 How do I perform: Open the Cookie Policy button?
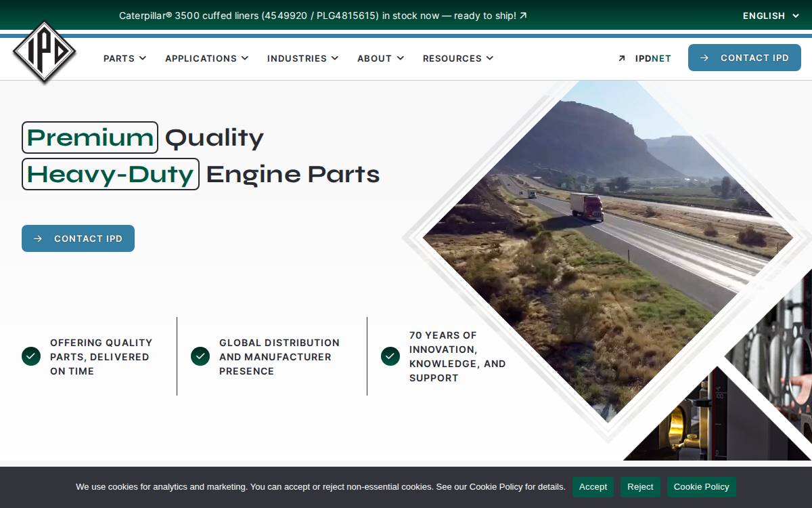pos(702,486)
